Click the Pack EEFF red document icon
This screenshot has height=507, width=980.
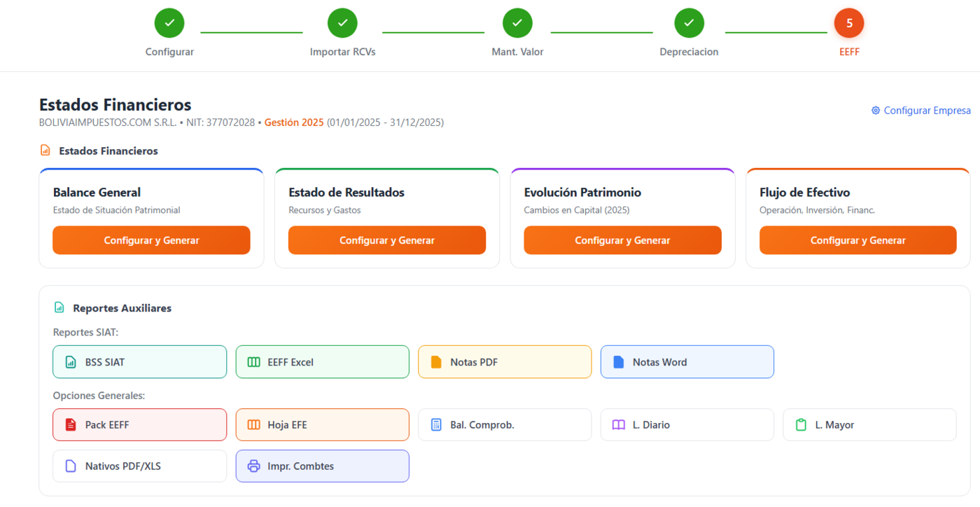coord(71,424)
